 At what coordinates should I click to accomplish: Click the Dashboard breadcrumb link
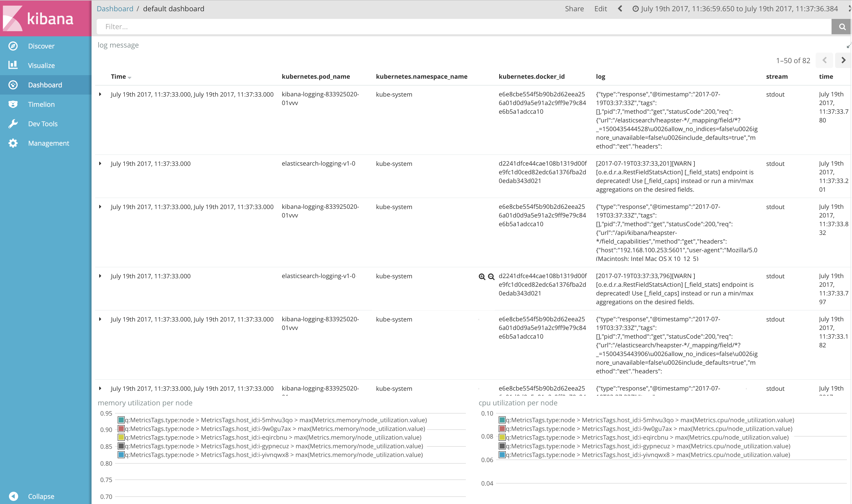[x=115, y=9]
